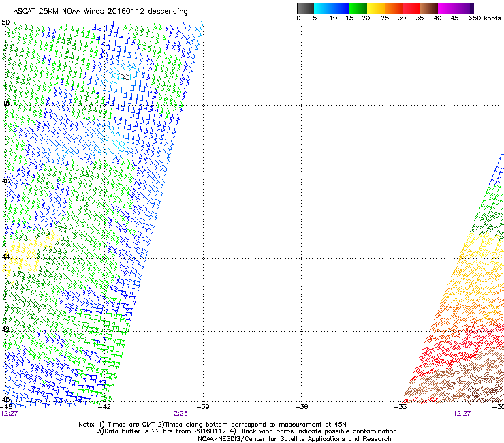Click the longitude axis label "-45"
This screenshot has height=443, width=504.
click(x=5, y=407)
